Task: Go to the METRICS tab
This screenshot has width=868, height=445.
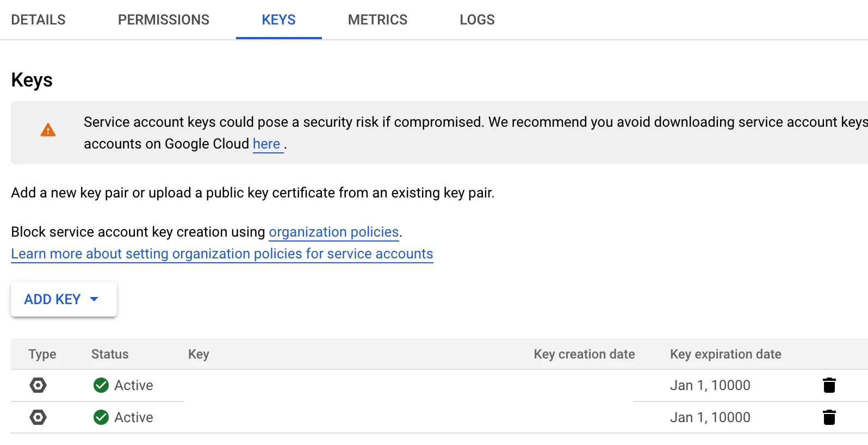Action: [377, 20]
